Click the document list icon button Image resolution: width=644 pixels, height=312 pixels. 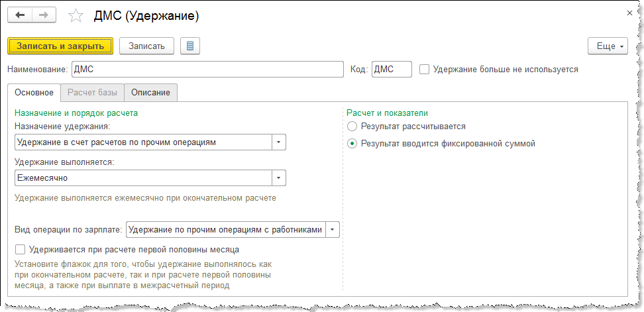pyautogui.click(x=190, y=46)
